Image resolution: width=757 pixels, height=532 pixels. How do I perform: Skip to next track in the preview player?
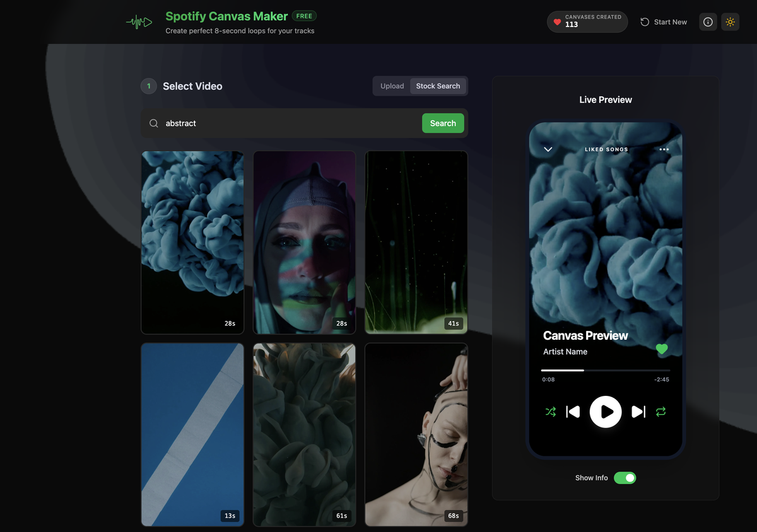point(638,412)
